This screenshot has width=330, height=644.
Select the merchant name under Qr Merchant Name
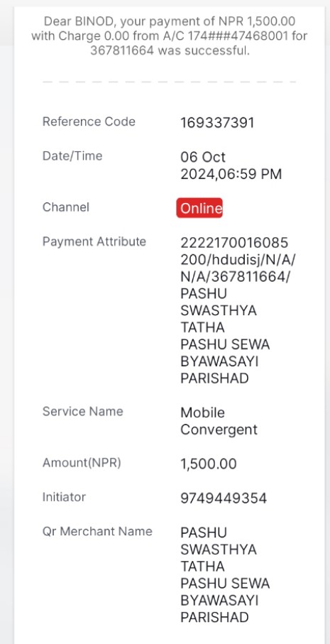coord(225,575)
